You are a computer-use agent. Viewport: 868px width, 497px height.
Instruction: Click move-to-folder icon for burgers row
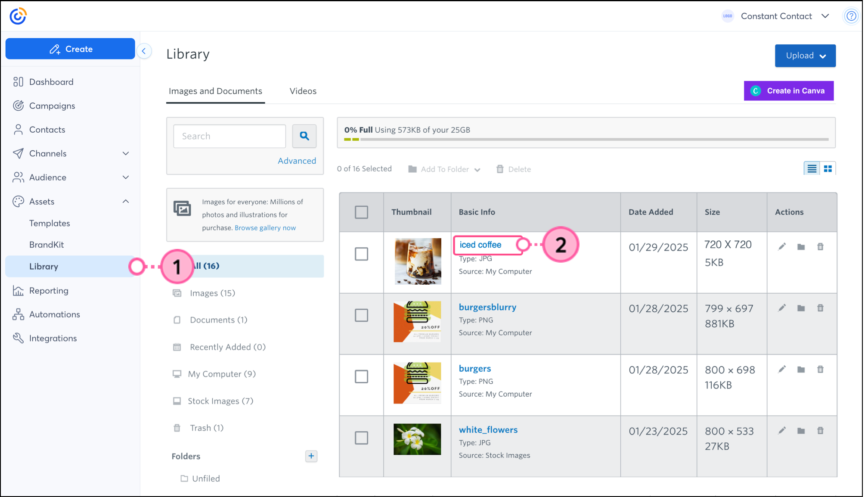point(801,370)
